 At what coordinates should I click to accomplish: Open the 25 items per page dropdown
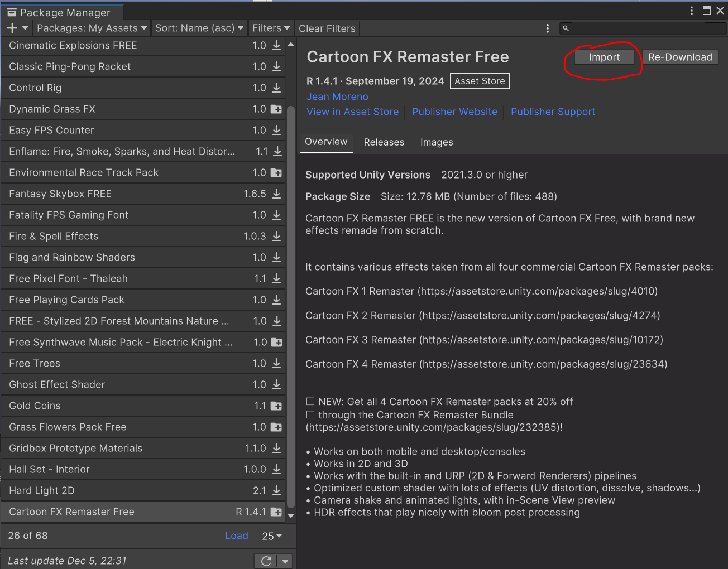point(272,536)
